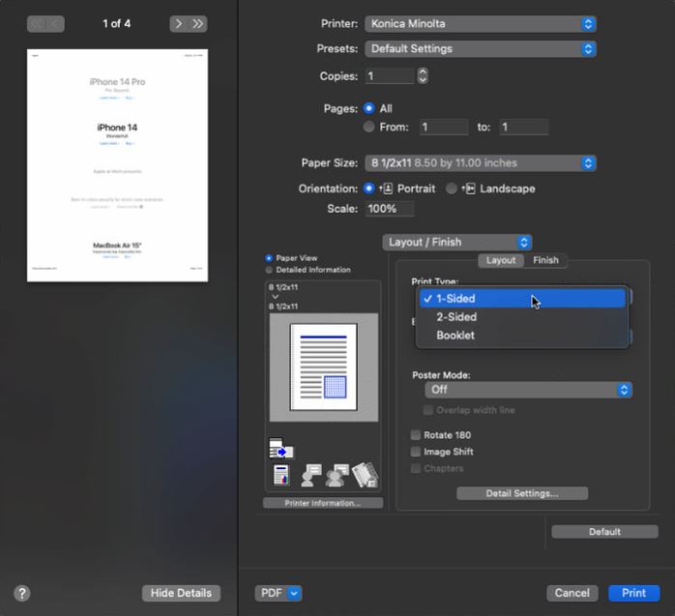Click the document chart icon below preview
This screenshot has height=616, width=675.
click(x=281, y=475)
